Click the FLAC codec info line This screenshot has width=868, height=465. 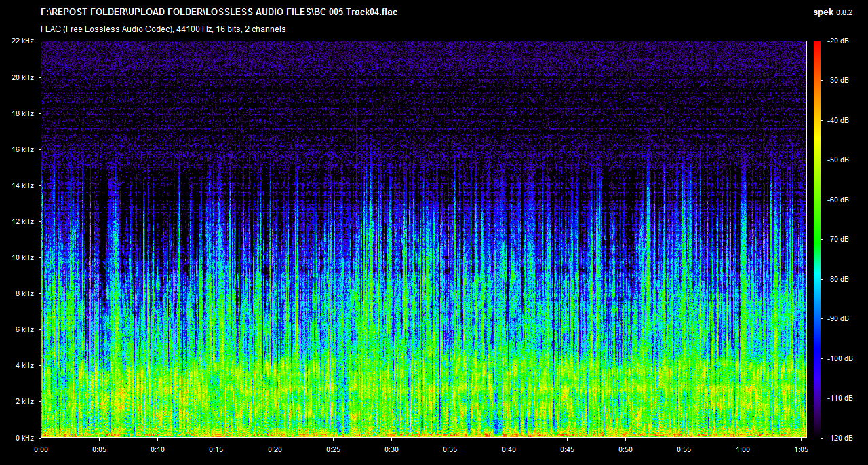[x=163, y=29]
